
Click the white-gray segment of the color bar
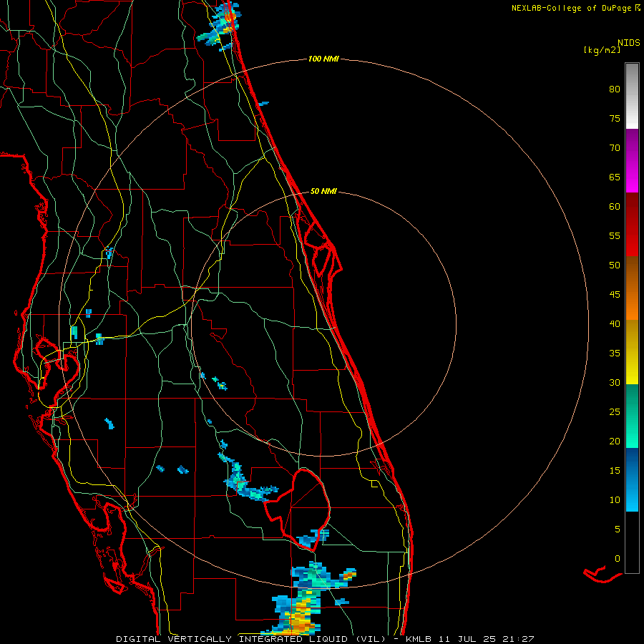[x=632, y=96]
